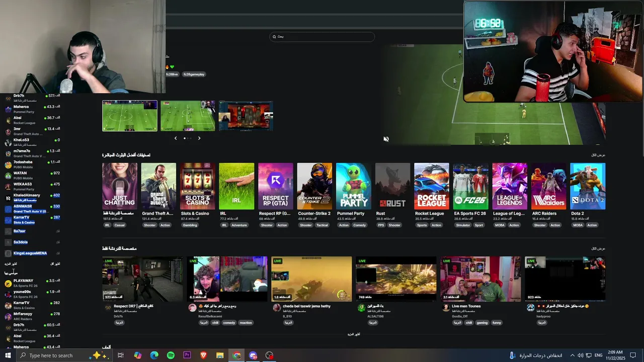Open KhaledAlmasry's avatar in the sidebar
Viewport: 644px width, 362px height.
tap(8, 198)
